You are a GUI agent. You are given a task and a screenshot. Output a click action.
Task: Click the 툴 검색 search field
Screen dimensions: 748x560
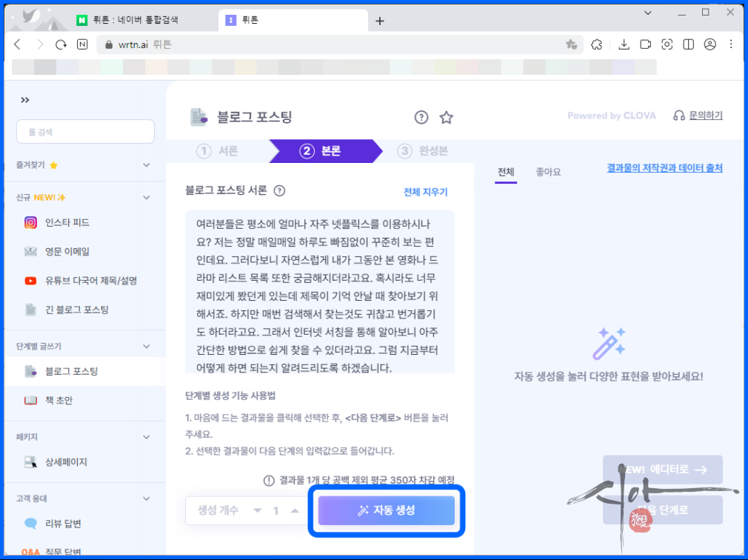point(85,132)
